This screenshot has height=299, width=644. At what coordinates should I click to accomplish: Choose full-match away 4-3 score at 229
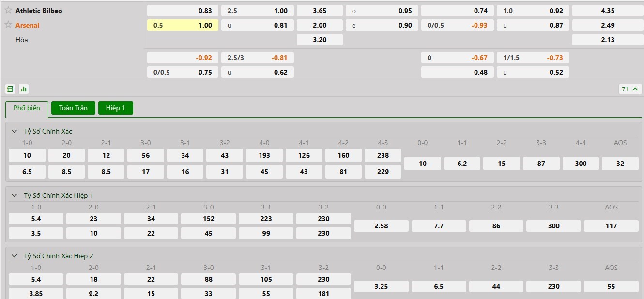pyautogui.click(x=383, y=172)
